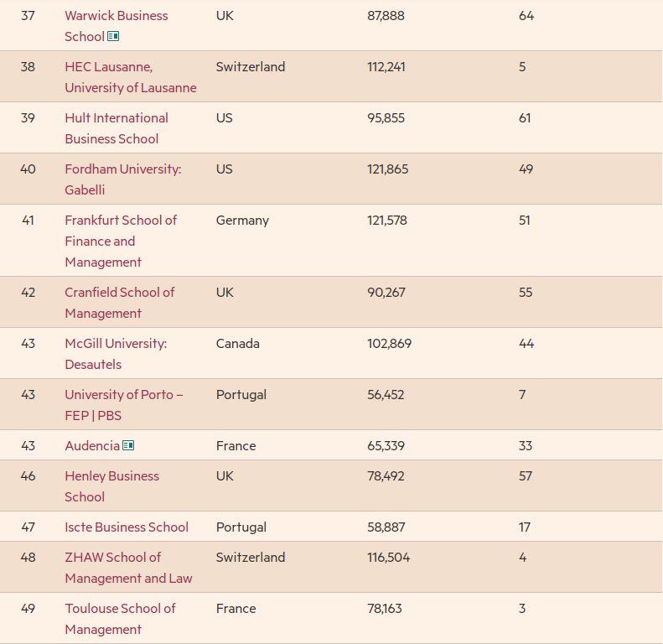Screen dimensions: 663x644
Task: Open HEC Lausanne, University of Lausanne link
Action: 131,77
